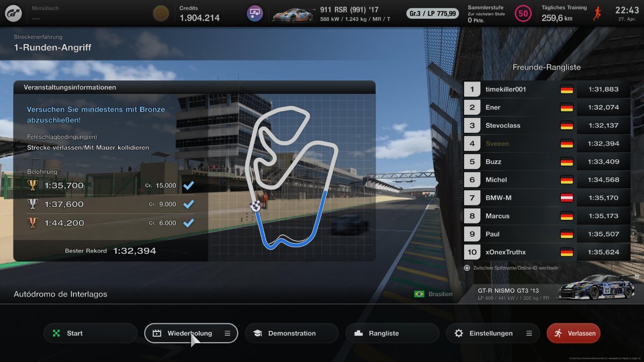Viewport: 644px width, 362px height.
Task: Click the green checkered Start icon
Action: tap(56, 333)
